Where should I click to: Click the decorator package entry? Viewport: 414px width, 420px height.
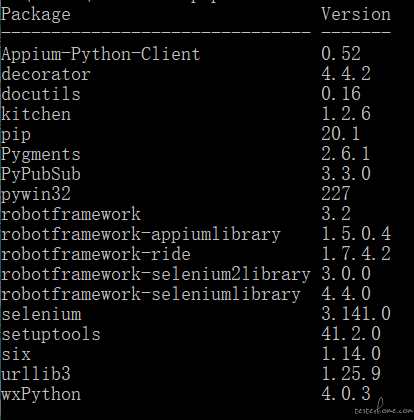pyautogui.click(x=45, y=74)
